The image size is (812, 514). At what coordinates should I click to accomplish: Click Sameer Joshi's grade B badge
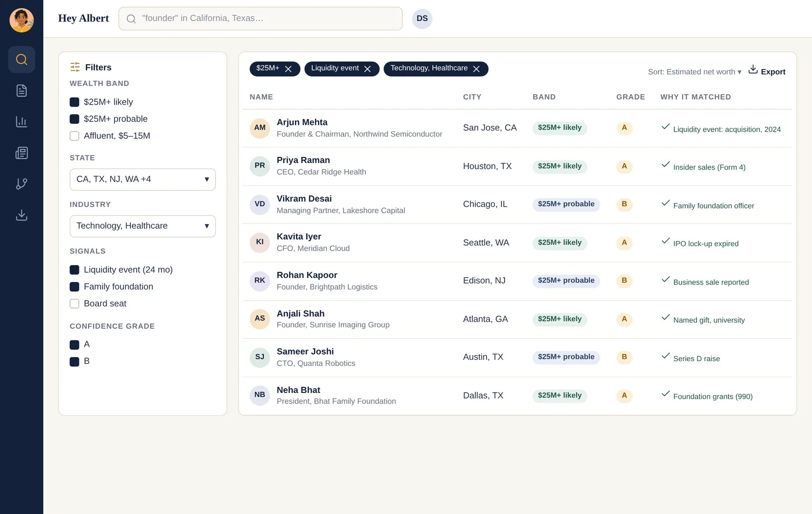tap(624, 357)
